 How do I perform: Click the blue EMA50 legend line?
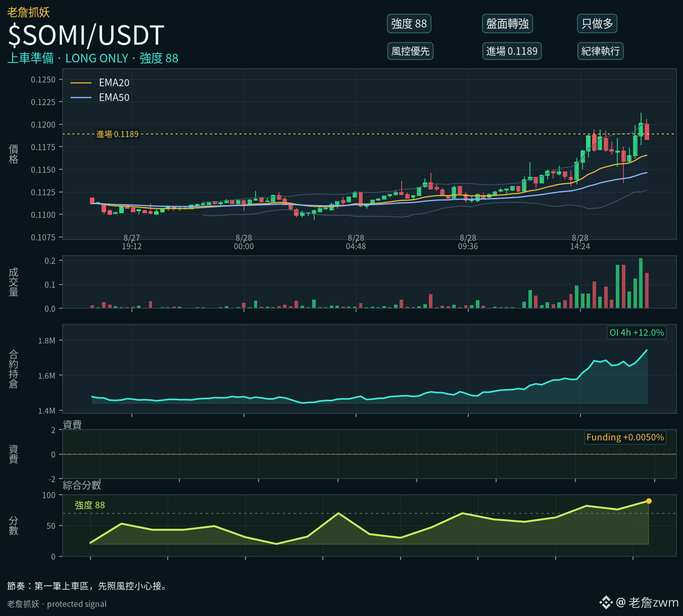(x=81, y=98)
